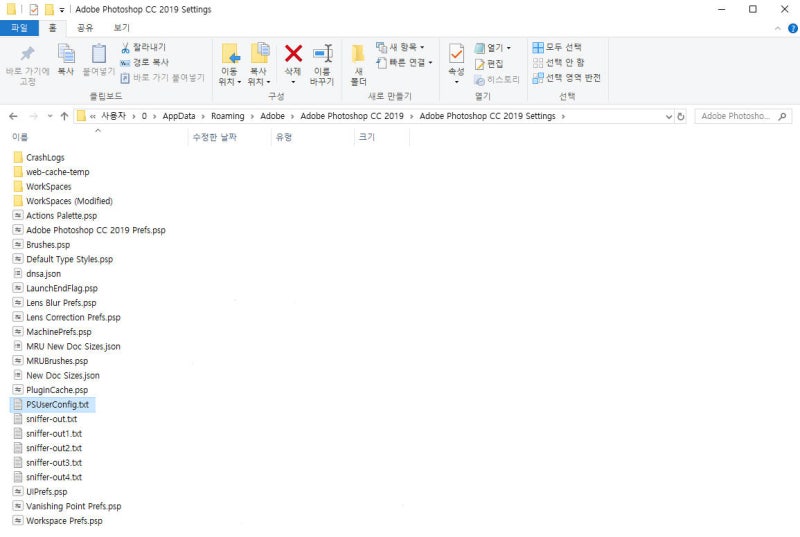Collapse the ribbon with the chevron
This screenshot has height=537, width=800.
point(778,29)
